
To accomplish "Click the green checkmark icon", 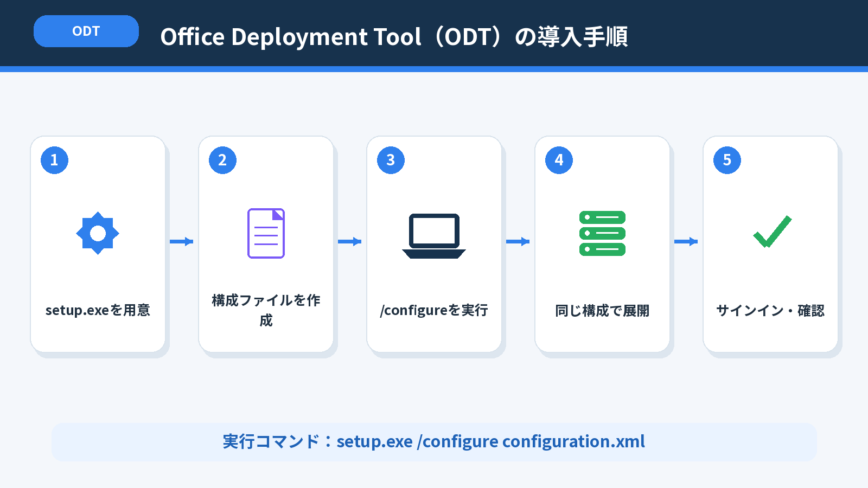I will tap(772, 232).
